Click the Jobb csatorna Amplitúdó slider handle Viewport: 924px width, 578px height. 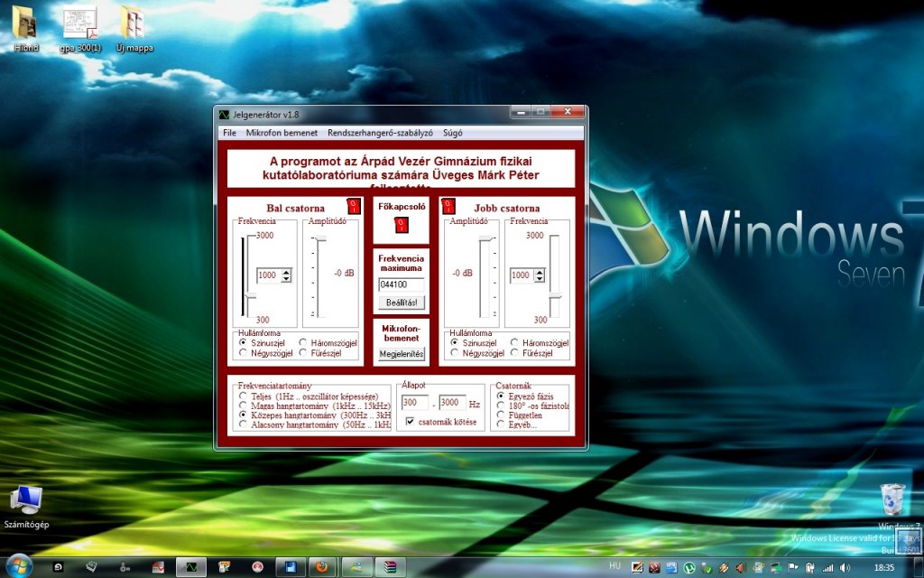tap(485, 238)
